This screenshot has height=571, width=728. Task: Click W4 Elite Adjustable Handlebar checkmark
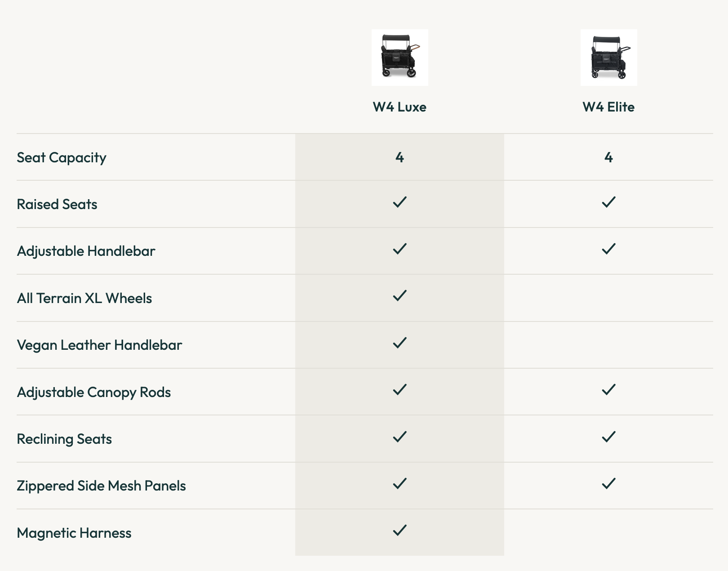608,249
